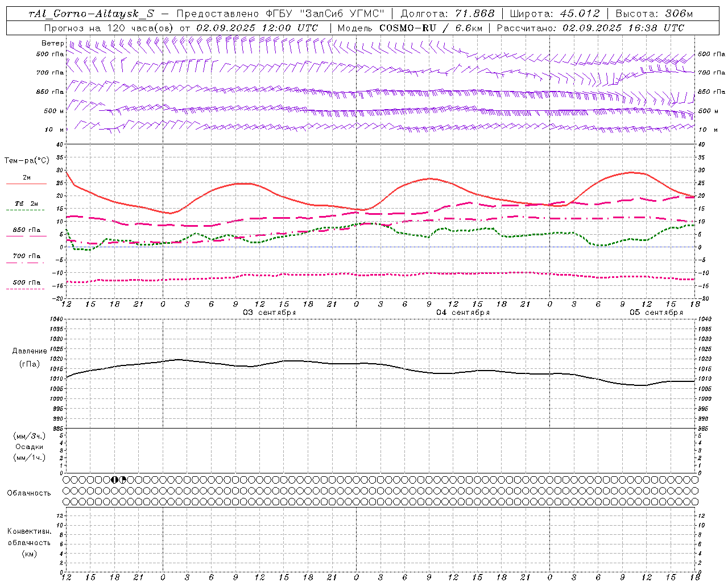Image resolution: width=728 pixels, height=582 pixels.
Task: Click the "(гПа)" pressure unit label
Action: click(x=30, y=364)
